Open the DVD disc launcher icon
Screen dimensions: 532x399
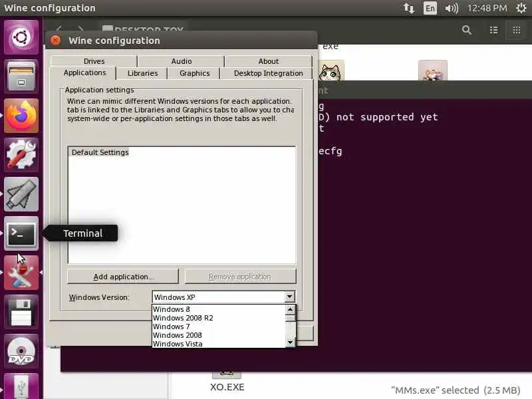point(21,352)
